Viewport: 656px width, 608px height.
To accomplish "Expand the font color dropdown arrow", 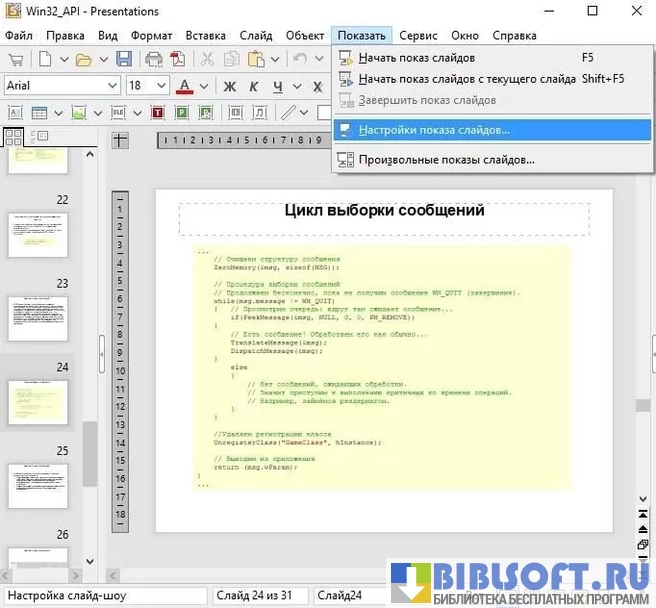I will point(204,86).
